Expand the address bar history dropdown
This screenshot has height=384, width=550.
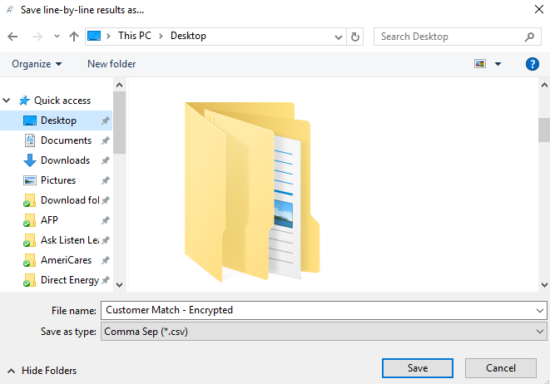[338, 37]
